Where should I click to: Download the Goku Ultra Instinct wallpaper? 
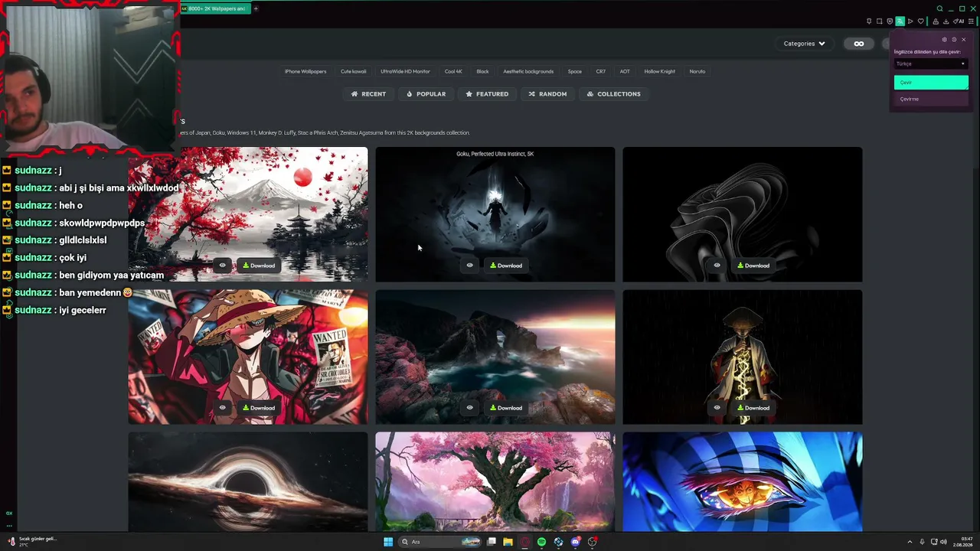pos(506,266)
